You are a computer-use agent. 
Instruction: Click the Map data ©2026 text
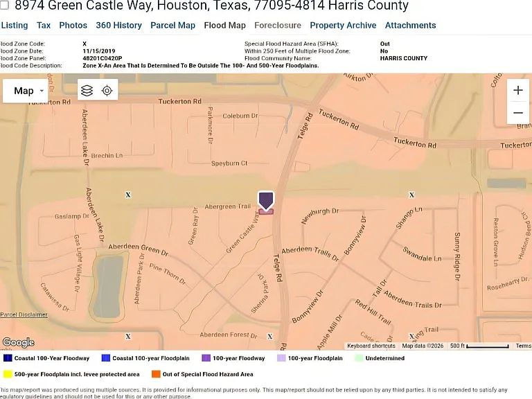(x=423, y=346)
